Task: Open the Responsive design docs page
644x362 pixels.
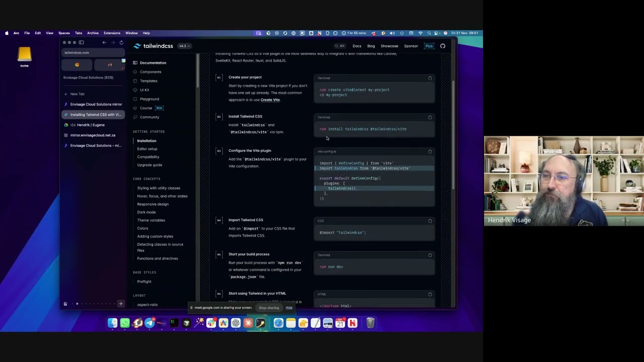Action: [x=153, y=204]
